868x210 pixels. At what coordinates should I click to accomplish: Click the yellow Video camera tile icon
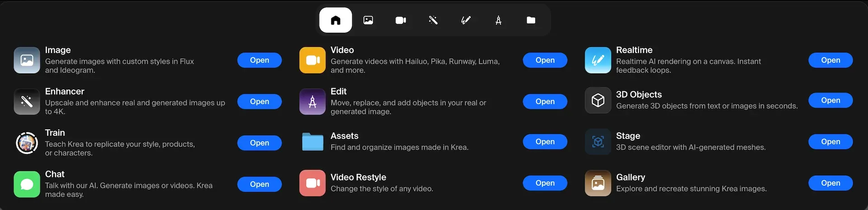pyautogui.click(x=312, y=60)
